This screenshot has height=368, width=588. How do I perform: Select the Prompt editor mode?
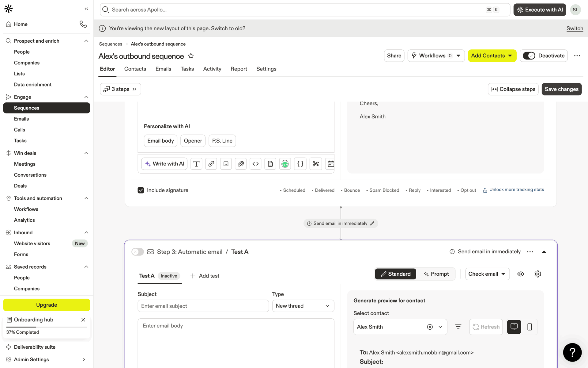(x=436, y=274)
